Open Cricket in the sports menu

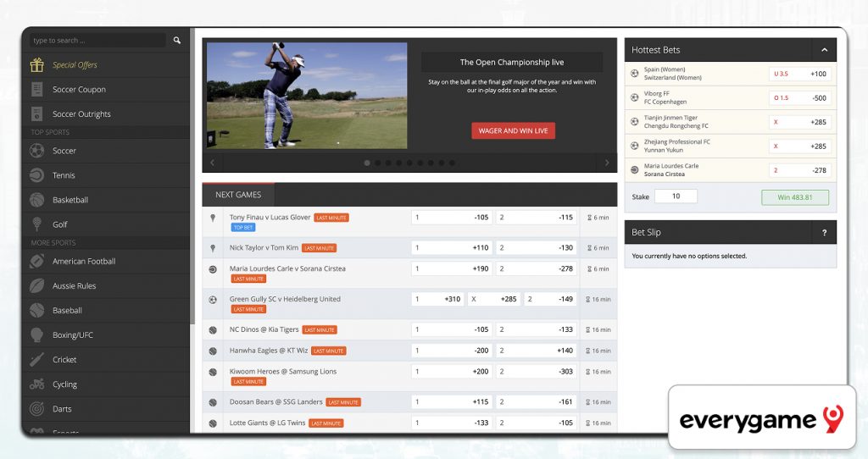pos(106,359)
